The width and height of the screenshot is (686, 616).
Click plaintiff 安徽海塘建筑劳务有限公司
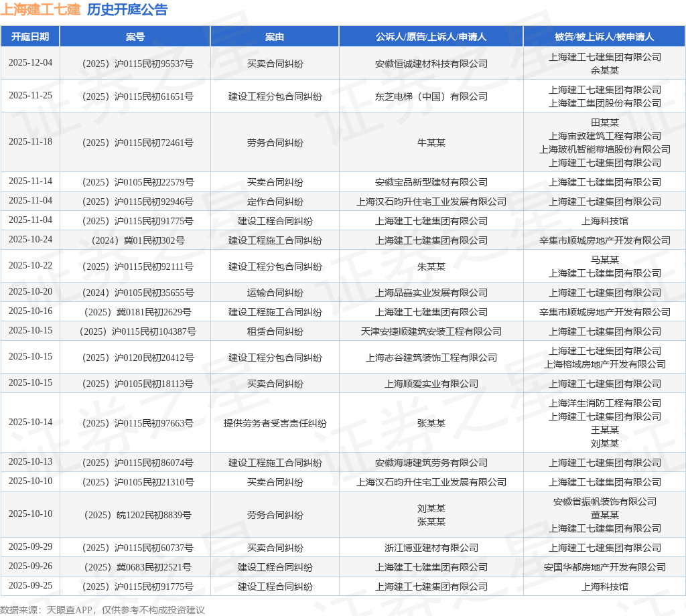(x=431, y=463)
